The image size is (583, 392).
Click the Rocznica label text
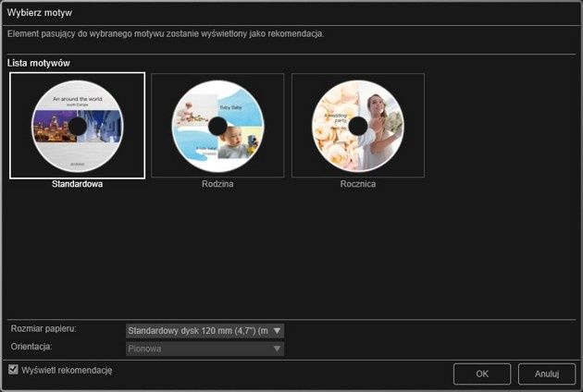click(358, 184)
